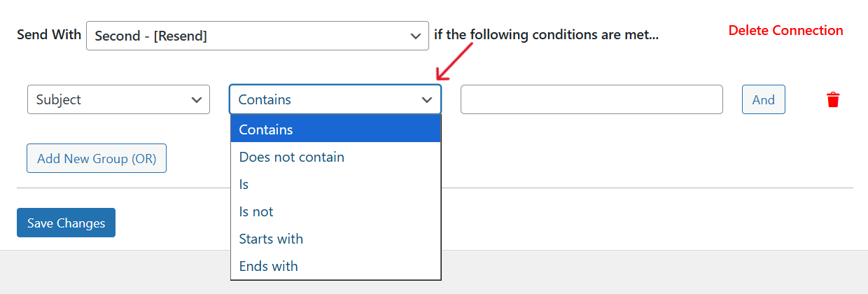The width and height of the screenshot is (868, 294).
Task: Click the chevron arrow on Subject dropdown
Action: click(197, 99)
